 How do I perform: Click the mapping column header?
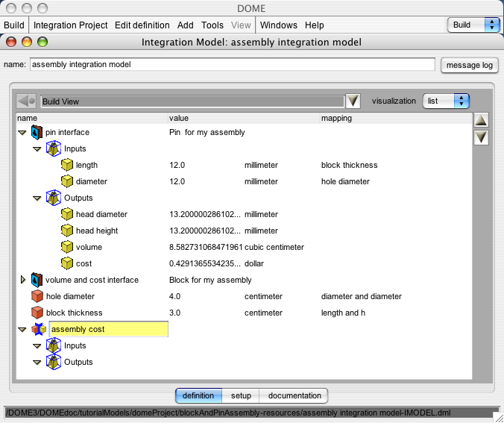(396, 118)
